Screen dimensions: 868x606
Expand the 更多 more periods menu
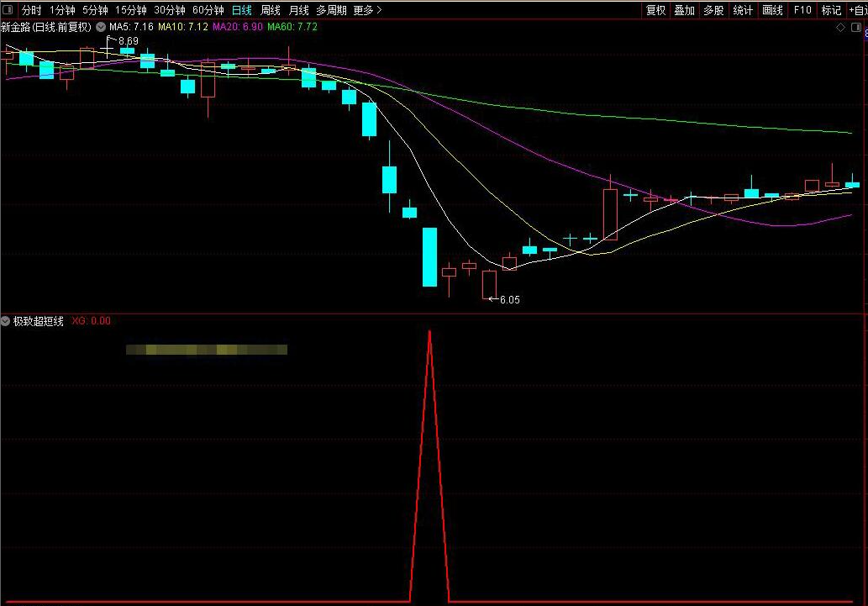point(367,10)
